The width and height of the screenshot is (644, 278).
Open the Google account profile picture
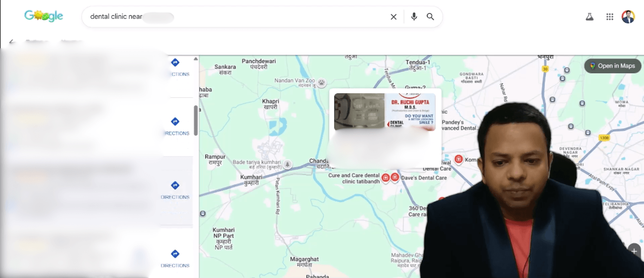pyautogui.click(x=628, y=17)
